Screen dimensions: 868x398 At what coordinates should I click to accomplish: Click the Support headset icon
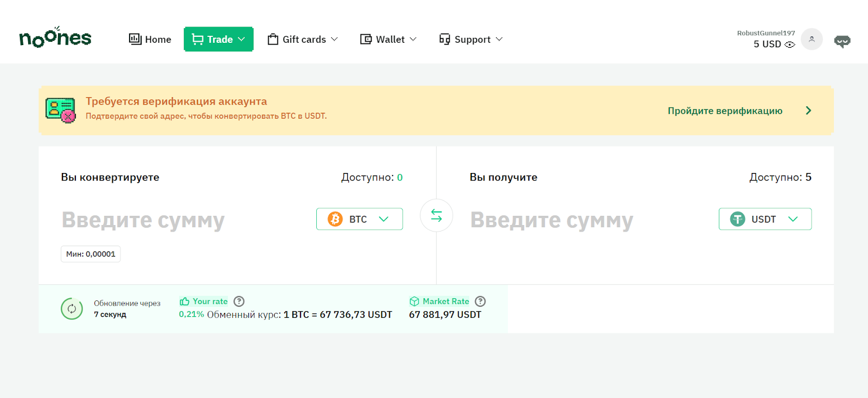point(444,39)
